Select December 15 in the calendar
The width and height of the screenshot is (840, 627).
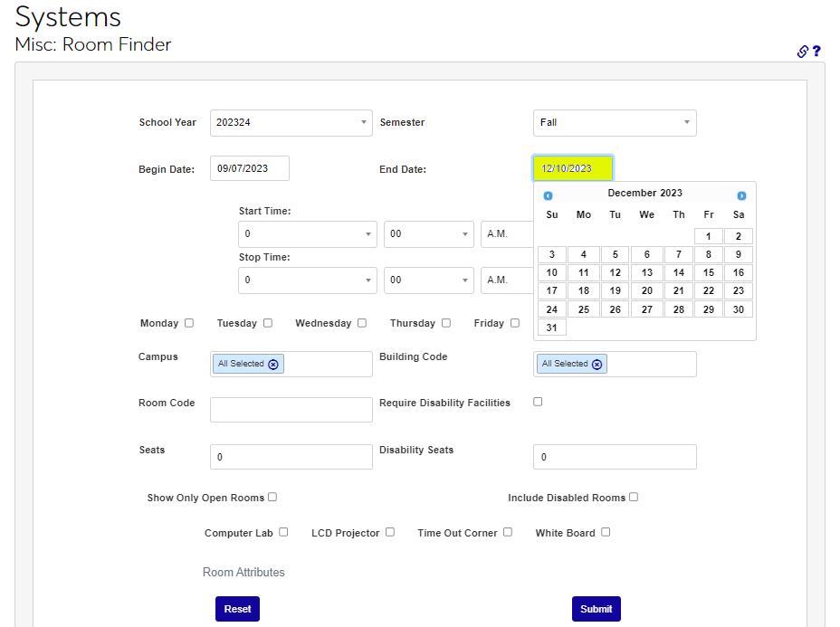(709, 272)
